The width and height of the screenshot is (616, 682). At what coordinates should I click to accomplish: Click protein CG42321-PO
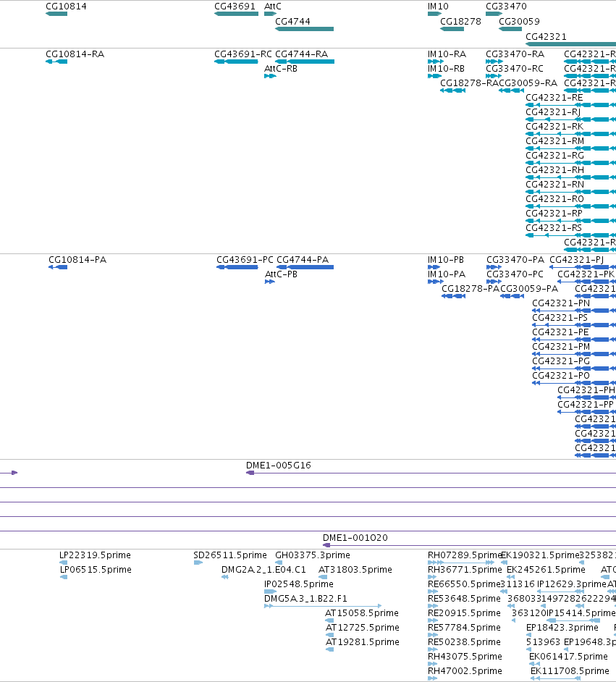[x=574, y=383]
